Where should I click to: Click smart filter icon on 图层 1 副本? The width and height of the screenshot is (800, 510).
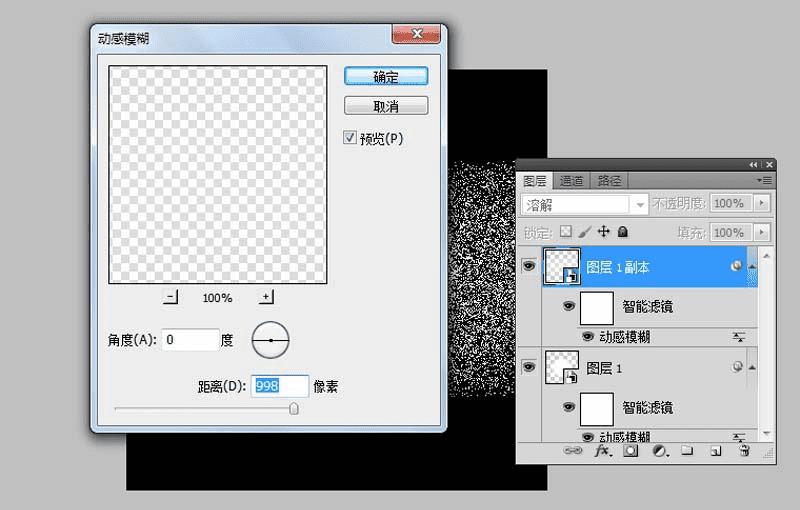point(735,266)
